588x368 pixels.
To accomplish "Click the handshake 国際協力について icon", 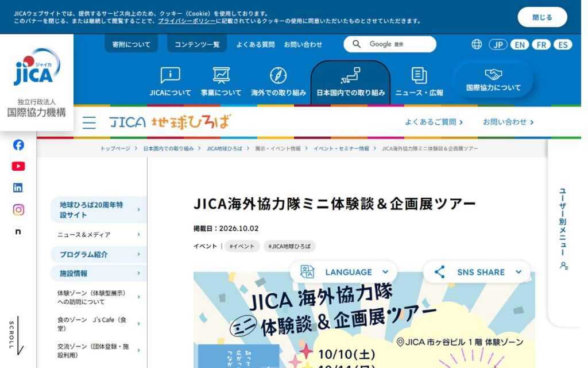I will [x=493, y=74].
